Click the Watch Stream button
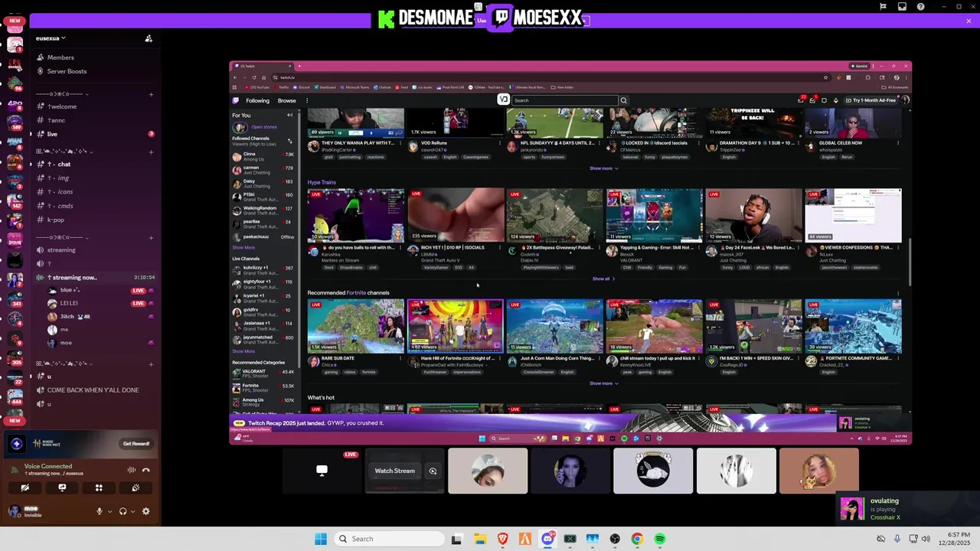Viewport: 980px width, 551px height. (x=394, y=471)
